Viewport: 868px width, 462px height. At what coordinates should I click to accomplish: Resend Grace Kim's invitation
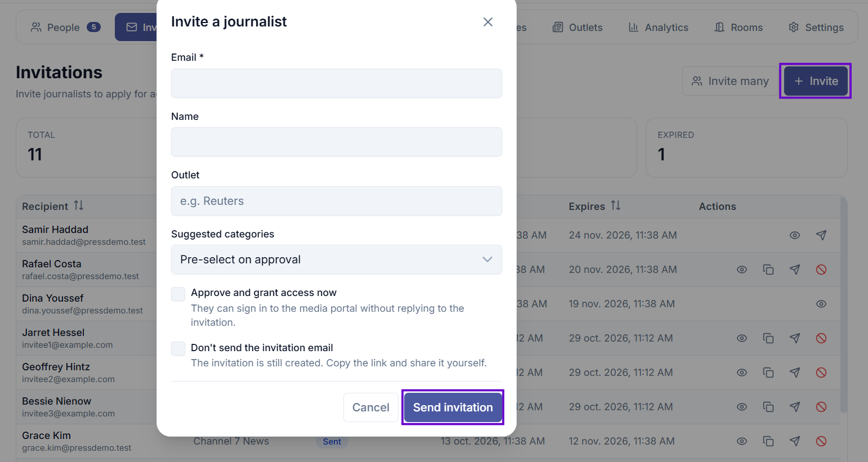795,441
